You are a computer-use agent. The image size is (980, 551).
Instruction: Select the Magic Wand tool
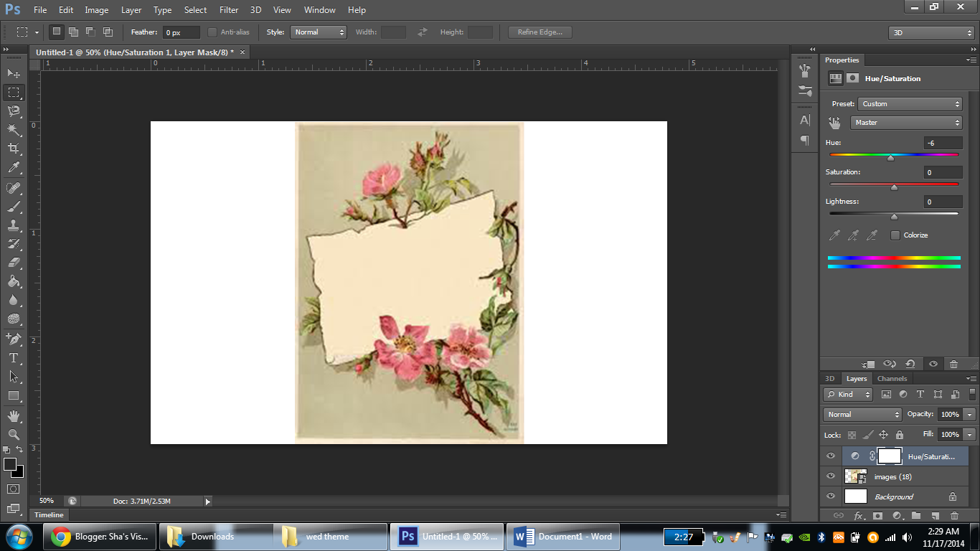pyautogui.click(x=14, y=130)
